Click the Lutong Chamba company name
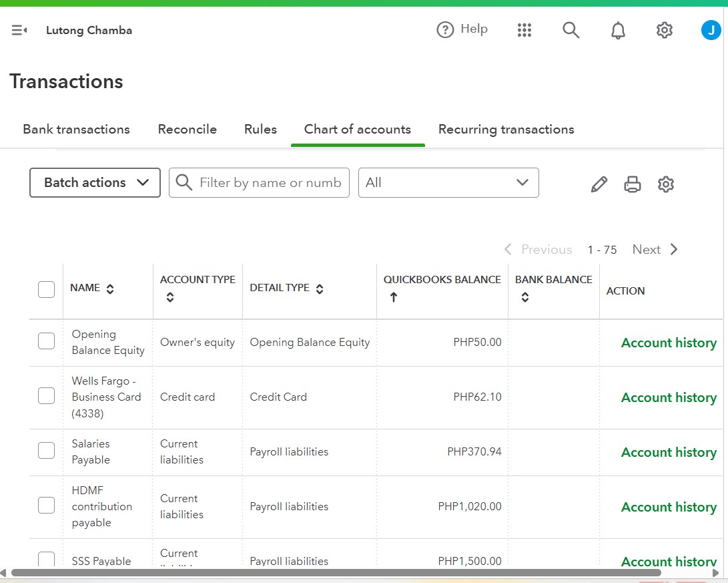The height and width of the screenshot is (583, 728). click(89, 30)
